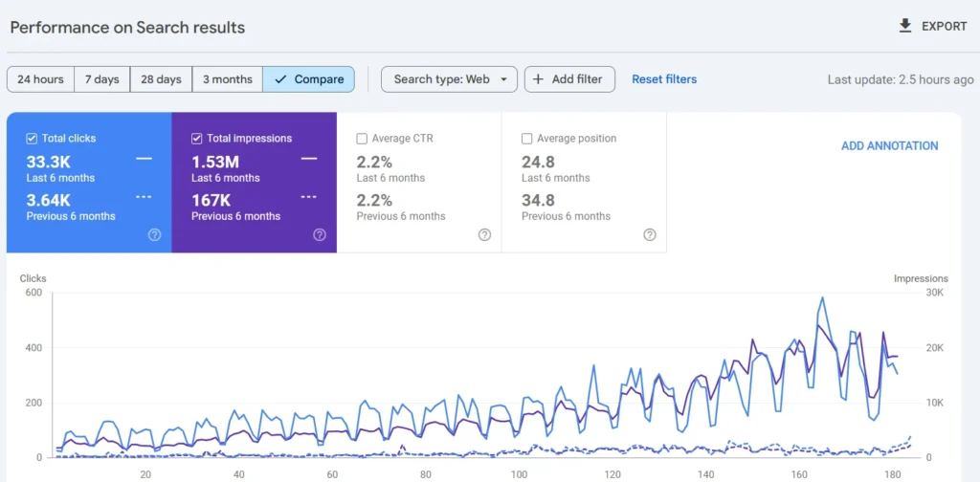This screenshot has width=980, height=482.
Task: Select the 7 days date range
Action: tap(101, 79)
